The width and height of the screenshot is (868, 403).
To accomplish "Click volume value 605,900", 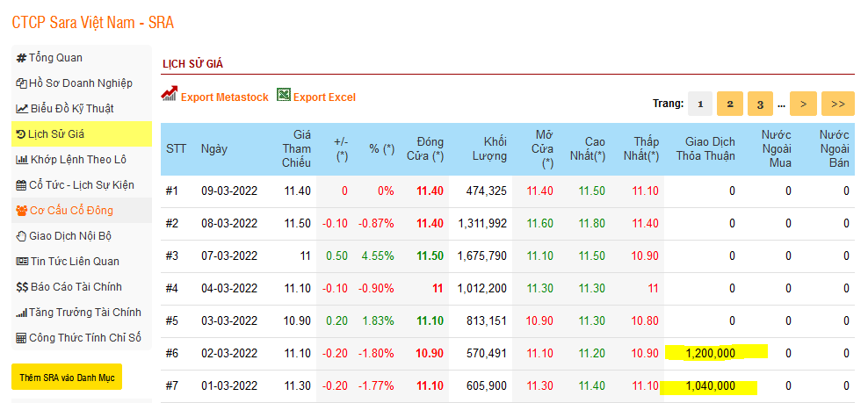I will (x=487, y=385).
